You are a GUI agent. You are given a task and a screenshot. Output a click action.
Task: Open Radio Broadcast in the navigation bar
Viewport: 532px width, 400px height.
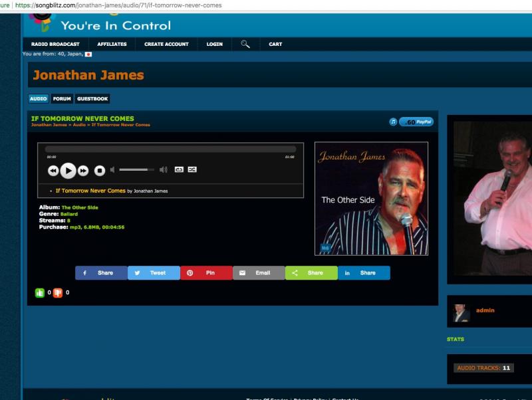[x=55, y=45]
